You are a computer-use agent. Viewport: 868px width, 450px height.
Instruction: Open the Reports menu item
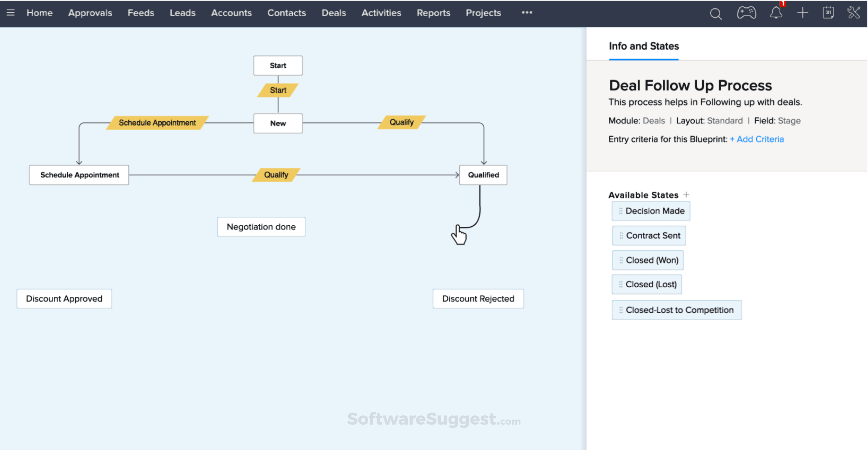(433, 13)
